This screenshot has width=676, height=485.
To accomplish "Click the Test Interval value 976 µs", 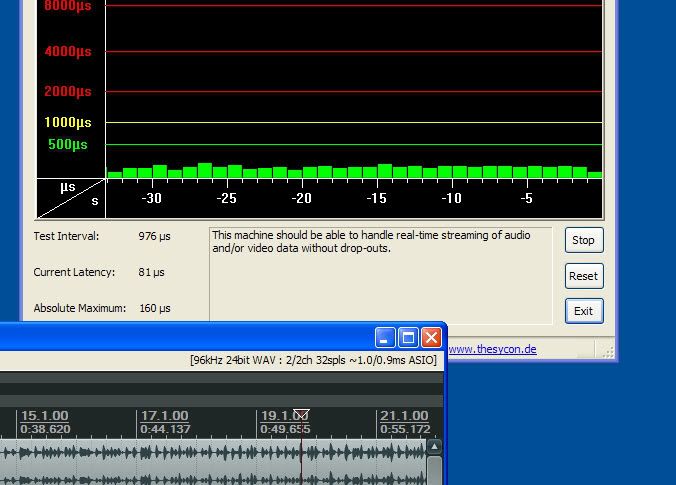I will (154, 236).
